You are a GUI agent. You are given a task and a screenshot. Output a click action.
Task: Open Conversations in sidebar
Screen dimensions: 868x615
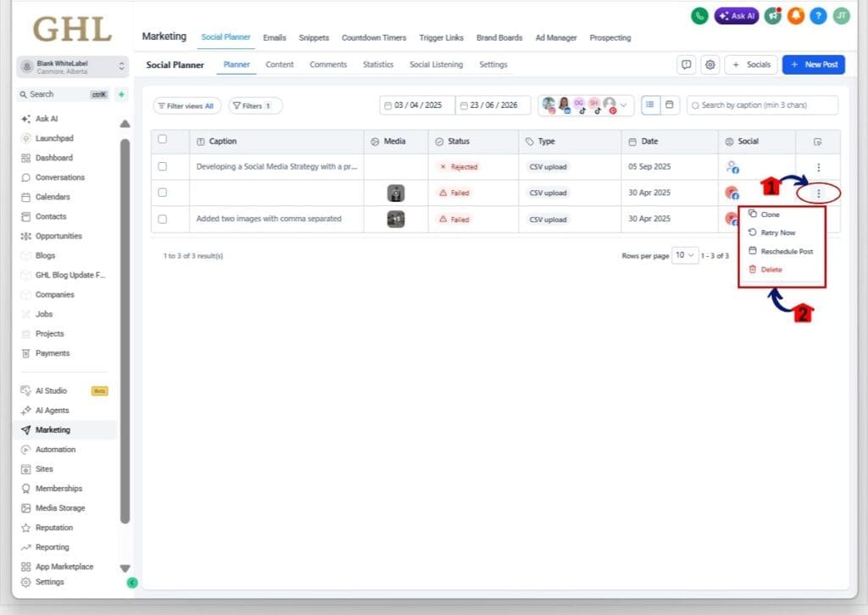coord(60,177)
